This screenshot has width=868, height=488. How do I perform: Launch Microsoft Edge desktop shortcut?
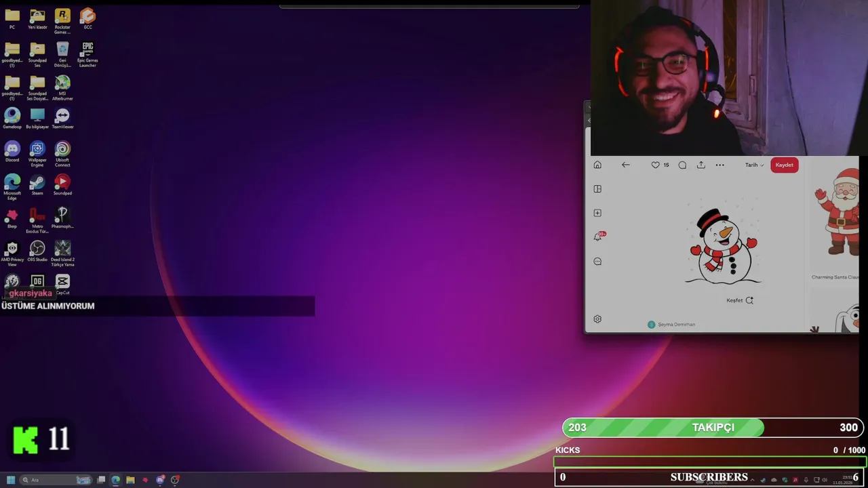pos(12,186)
